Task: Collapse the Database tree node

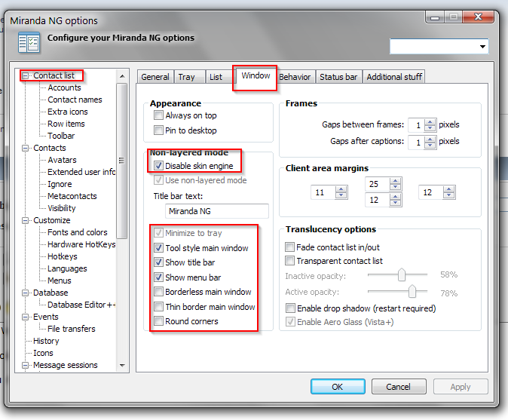Action: coord(25,293)
